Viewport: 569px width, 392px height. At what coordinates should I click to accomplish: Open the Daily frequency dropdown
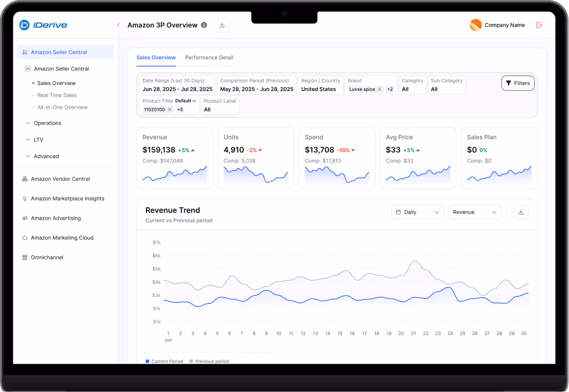pos(417,212)
